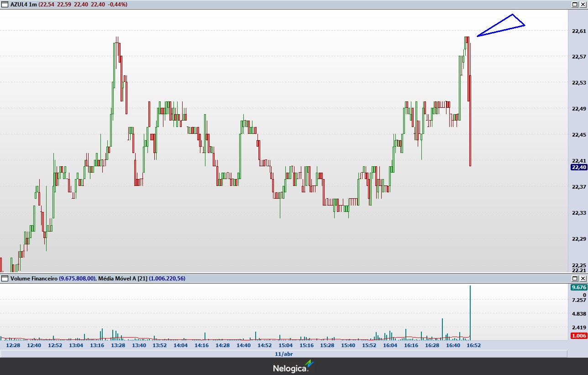Select the Média Móvel A [21] label
This screenshot has height=375, width=588.
[x=122, y=278]
